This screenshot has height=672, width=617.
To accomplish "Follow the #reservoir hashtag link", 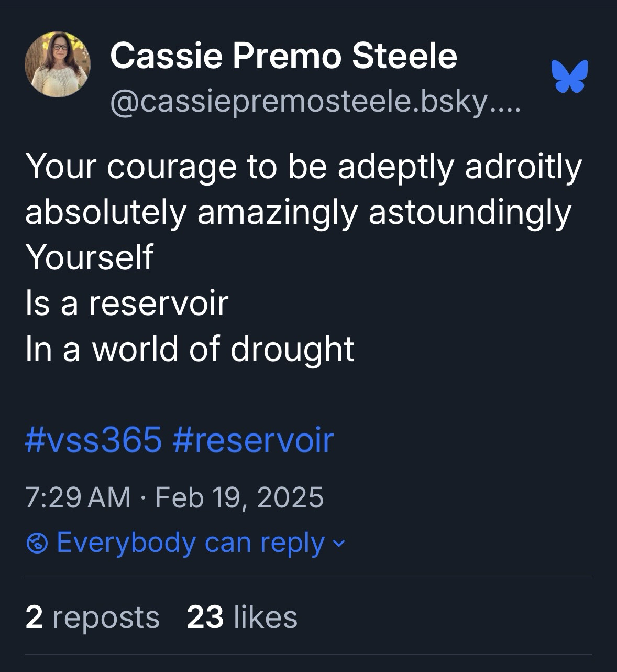I will (x=252, y=439).
